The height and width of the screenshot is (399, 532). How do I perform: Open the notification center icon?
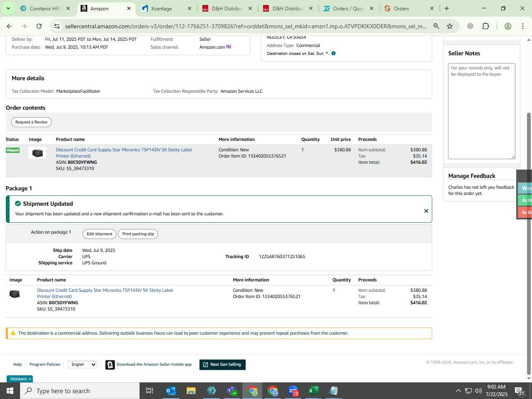pyautogui.click(x=520, y=391)
